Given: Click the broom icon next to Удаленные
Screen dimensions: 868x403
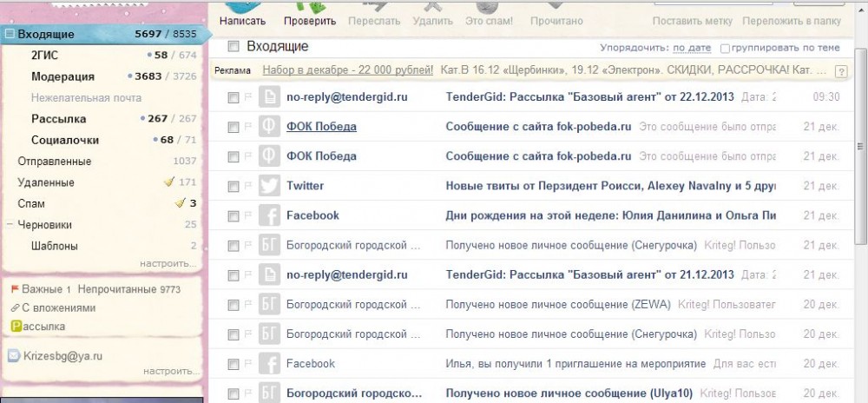Looking at the screenshot, I should point(170,182).
